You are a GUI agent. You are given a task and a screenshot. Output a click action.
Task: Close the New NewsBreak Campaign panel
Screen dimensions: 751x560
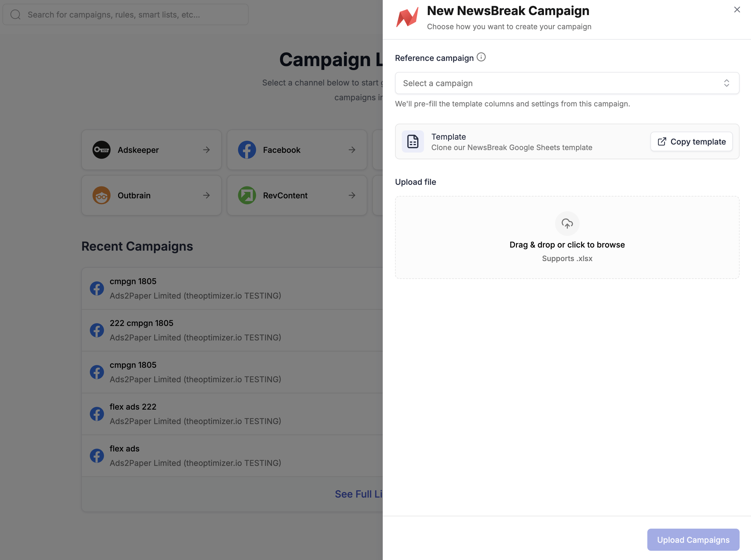(737, 10)
